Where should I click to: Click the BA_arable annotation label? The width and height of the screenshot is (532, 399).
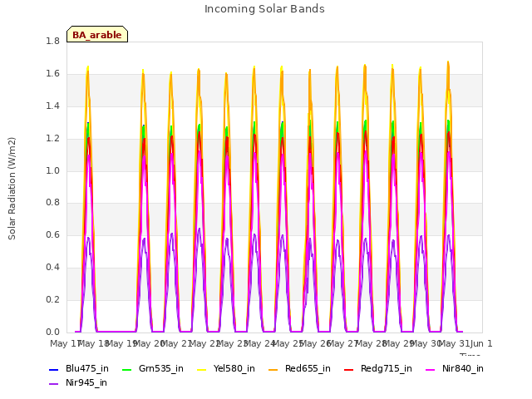(x=97, y=35)
